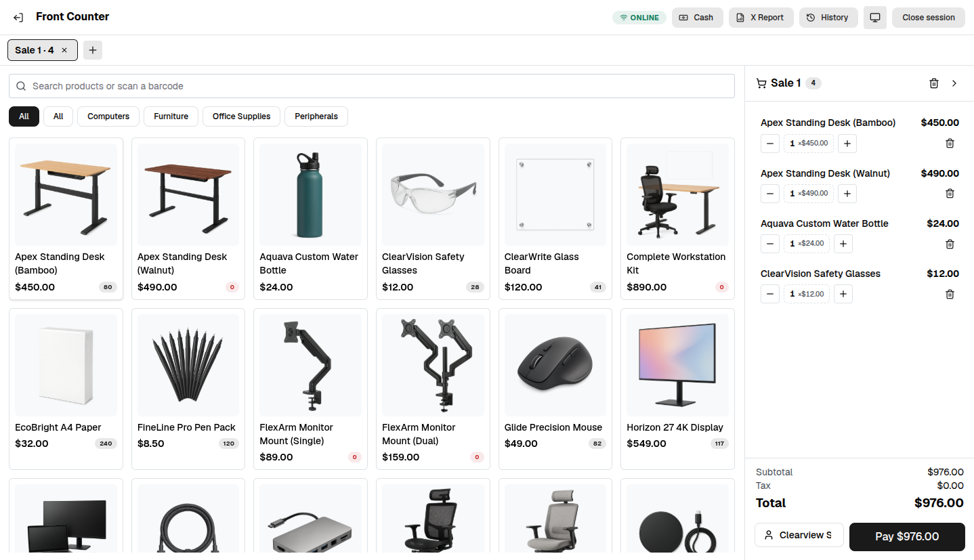Clear the cart using header trash icon
This screenshot has height=560, width=974.
(x=934, y=83)
